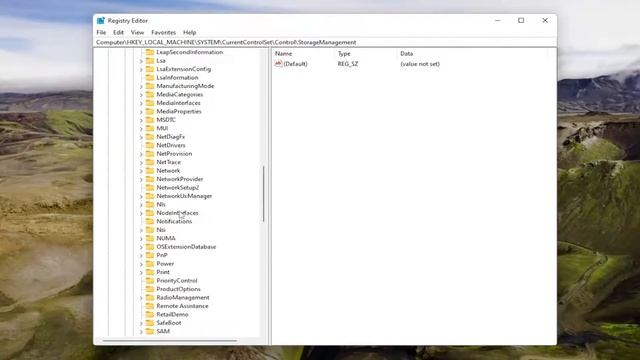Open the File menu
The height and width of the screenshot is (360, 640).
pos(101,32)
